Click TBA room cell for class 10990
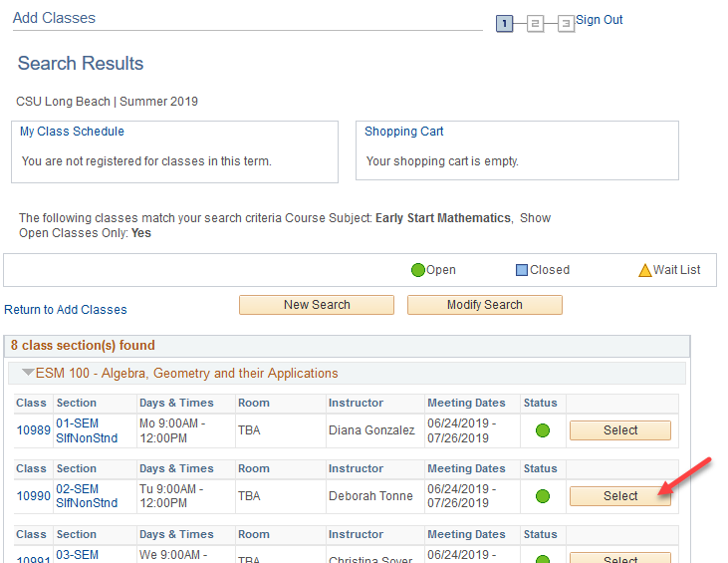This screenshot has width=728, height=563. [249, 496]
